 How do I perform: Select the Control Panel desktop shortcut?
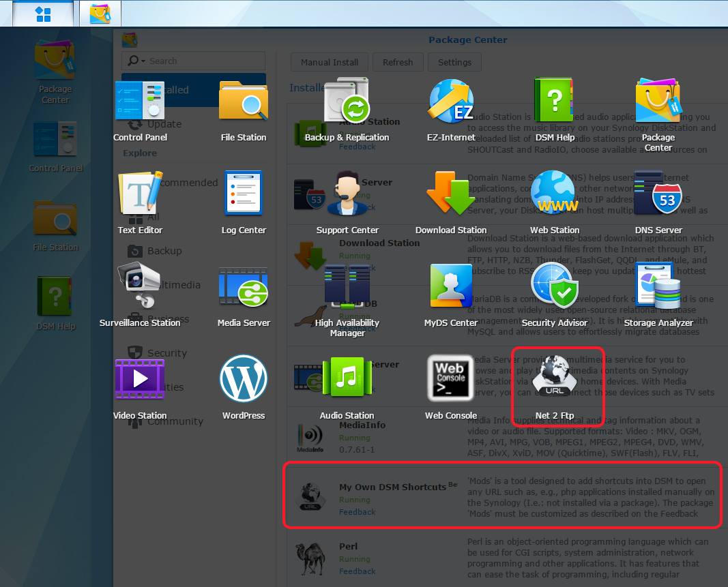pyautogui.click(x=56, y=147)
